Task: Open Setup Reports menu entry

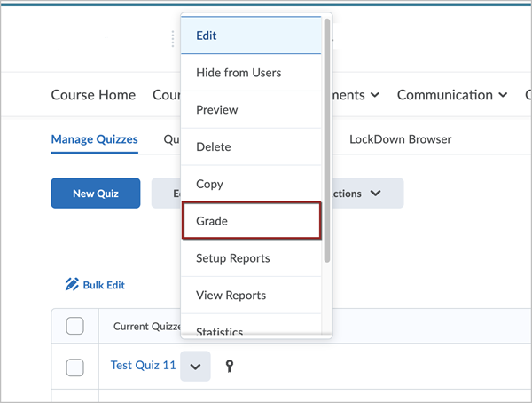Action: (x=251, y=258)
